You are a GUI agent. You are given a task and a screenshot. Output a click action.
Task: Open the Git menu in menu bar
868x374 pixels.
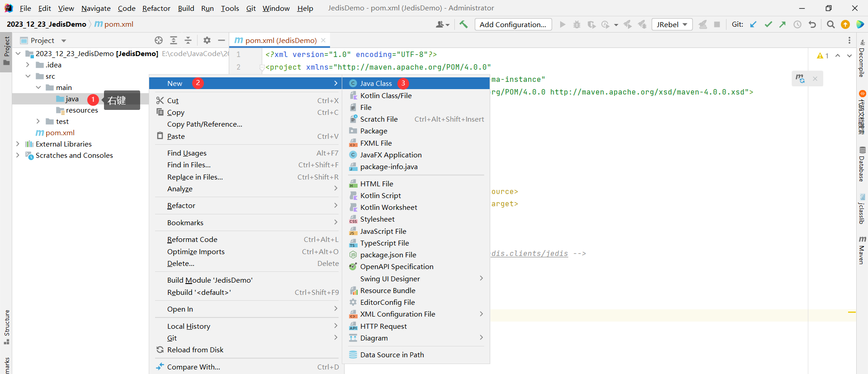(251, 8)
